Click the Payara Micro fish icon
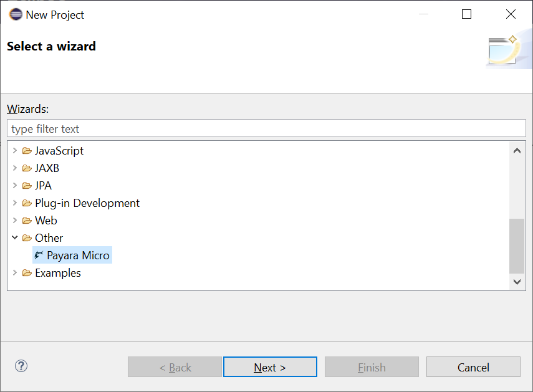 pos(39,256)
